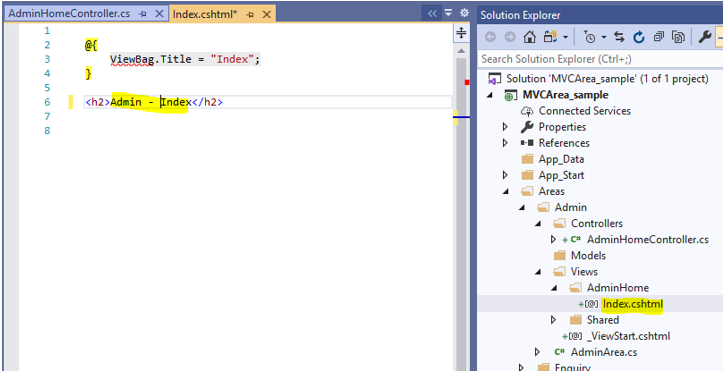
Task: Expand the References node
Action: (505, 143)
